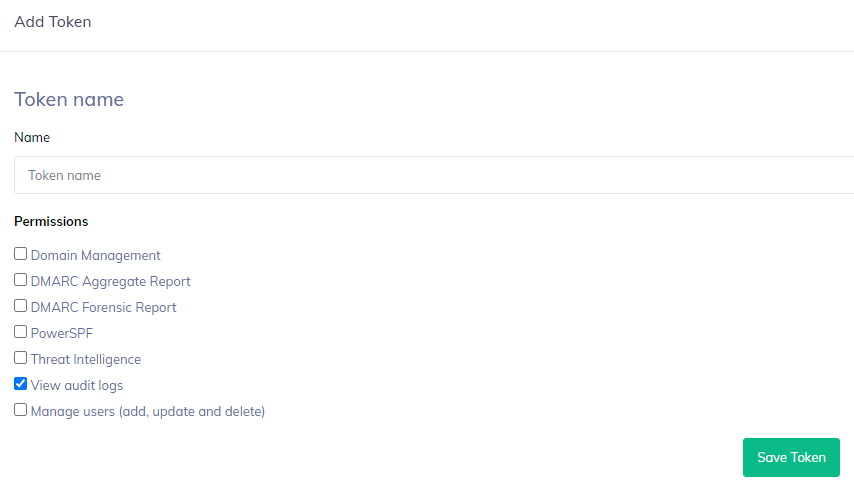The width and height of the screenshot is (854, 495).
Task: Click the Token name section heading
Action: point(69,100)
